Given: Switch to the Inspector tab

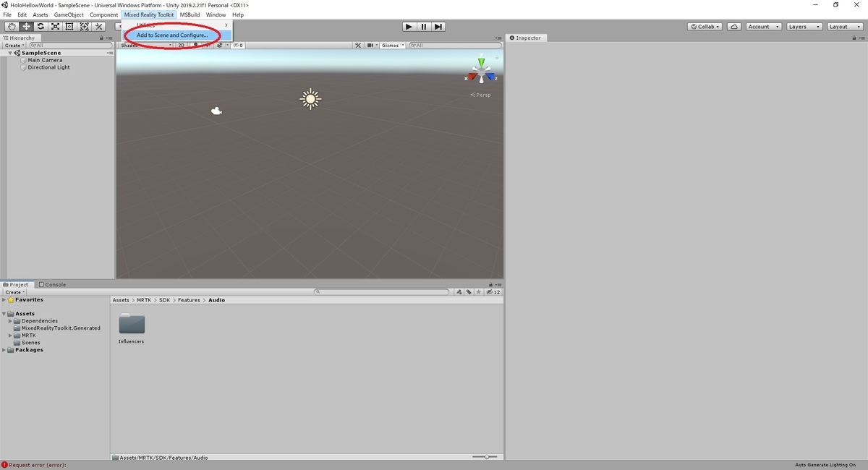Looking at the screenshot, I should [525, 38].
